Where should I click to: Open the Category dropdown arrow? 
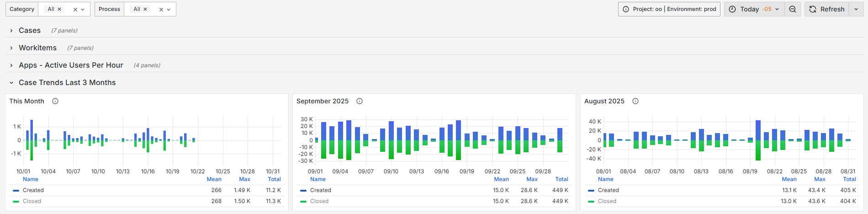click(x=83, y=9)
